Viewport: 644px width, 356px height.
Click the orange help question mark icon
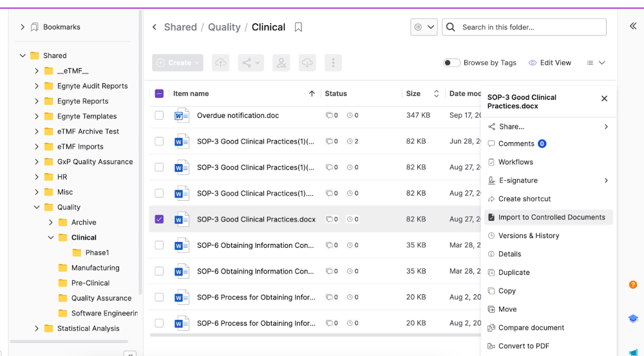coord(633,285)
